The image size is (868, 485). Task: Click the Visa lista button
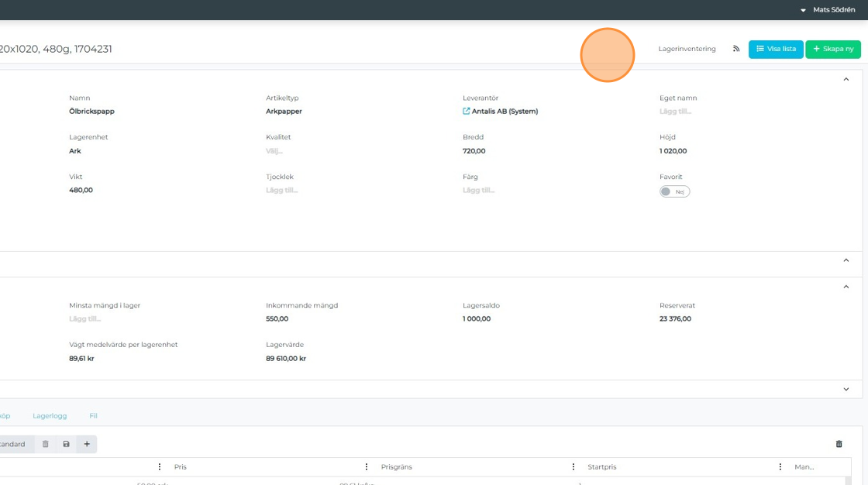point(776,49)
